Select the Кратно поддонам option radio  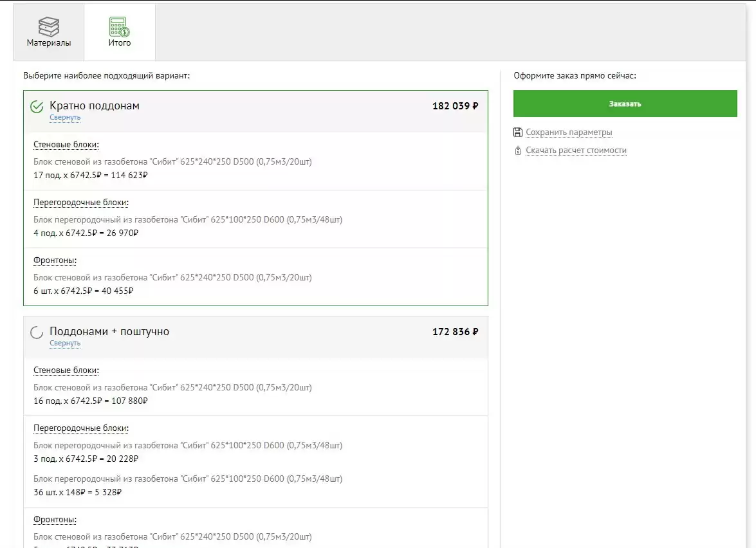[37, 107]
